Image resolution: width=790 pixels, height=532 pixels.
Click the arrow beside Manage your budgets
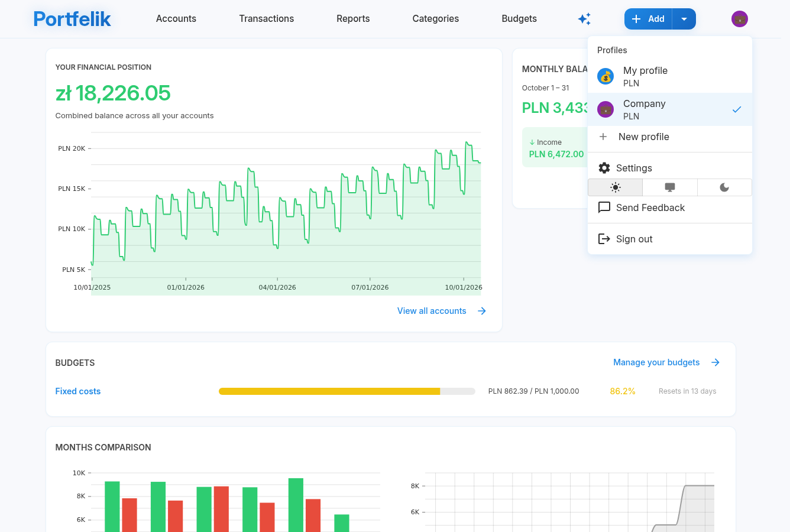715,362
